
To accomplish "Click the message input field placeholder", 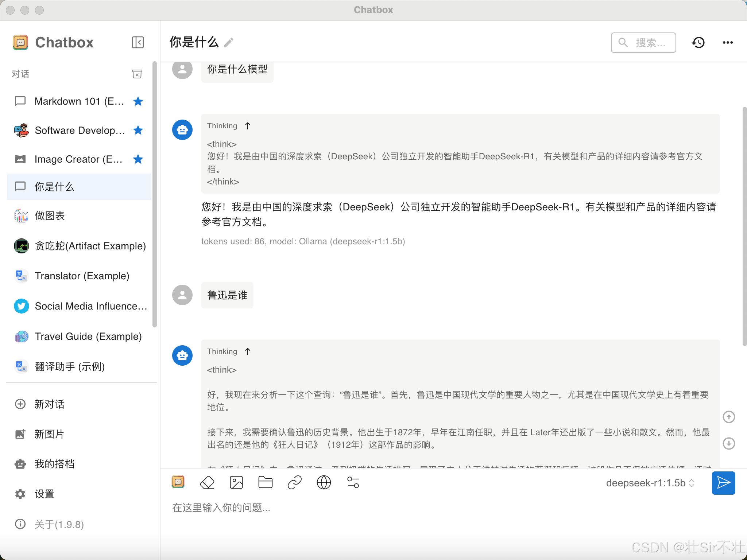I will pos(221,507).
